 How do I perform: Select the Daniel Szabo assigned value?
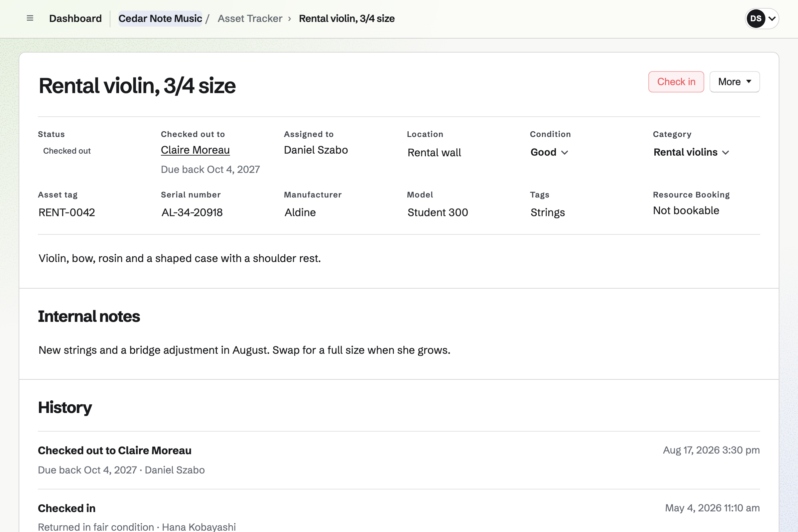click(x=316, y=150)
